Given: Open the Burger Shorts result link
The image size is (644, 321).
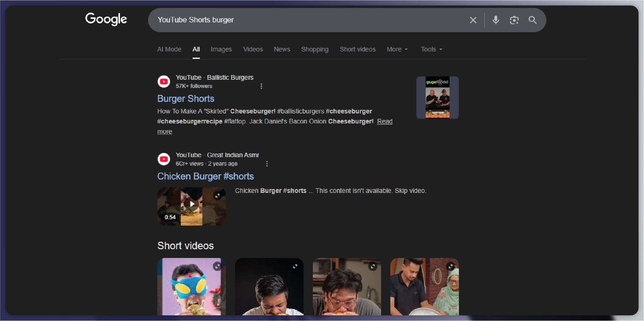Looking at the screenshot, I should click(186, 99).
